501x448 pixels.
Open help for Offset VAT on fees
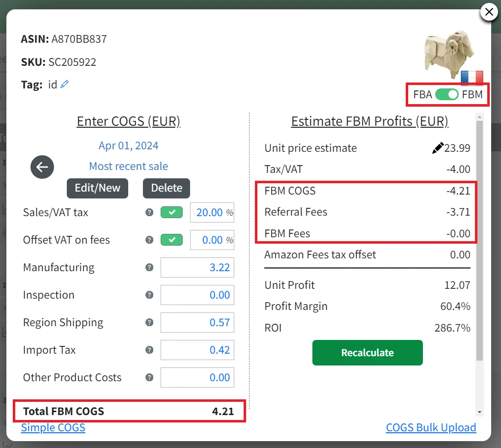[x=149, y=240]
